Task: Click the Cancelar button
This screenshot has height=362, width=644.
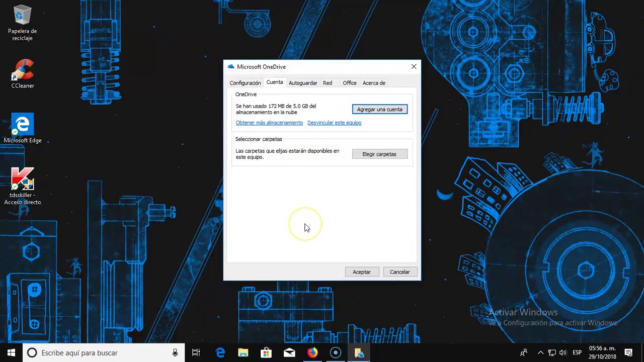Action: (400, 272)
